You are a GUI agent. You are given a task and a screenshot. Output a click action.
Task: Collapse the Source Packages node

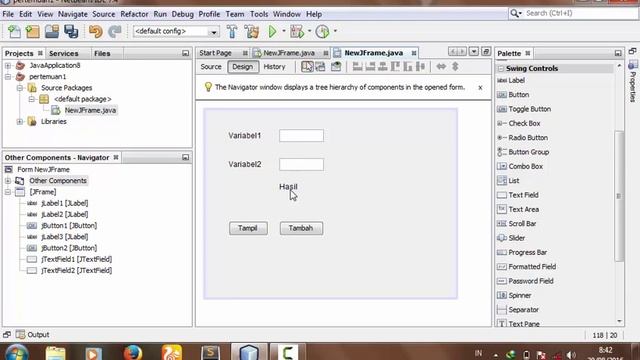click(x=20, y=88)
